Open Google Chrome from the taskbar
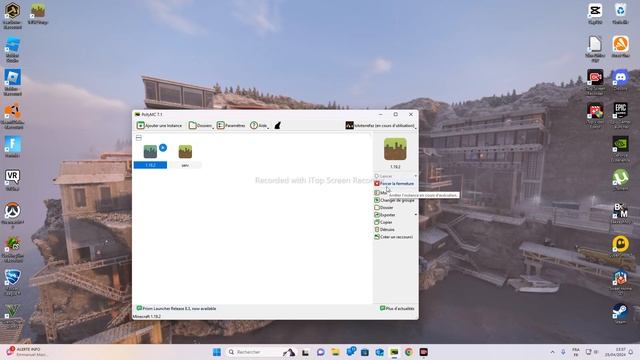 point(409,352)
